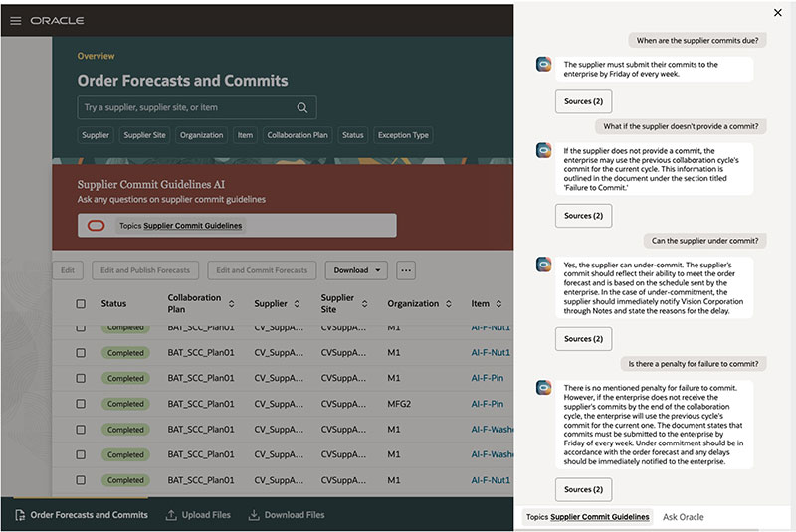This screenshot has height=532, width=796.
Task: Open the Exception Type filter chip
Action: coord(403,135)
